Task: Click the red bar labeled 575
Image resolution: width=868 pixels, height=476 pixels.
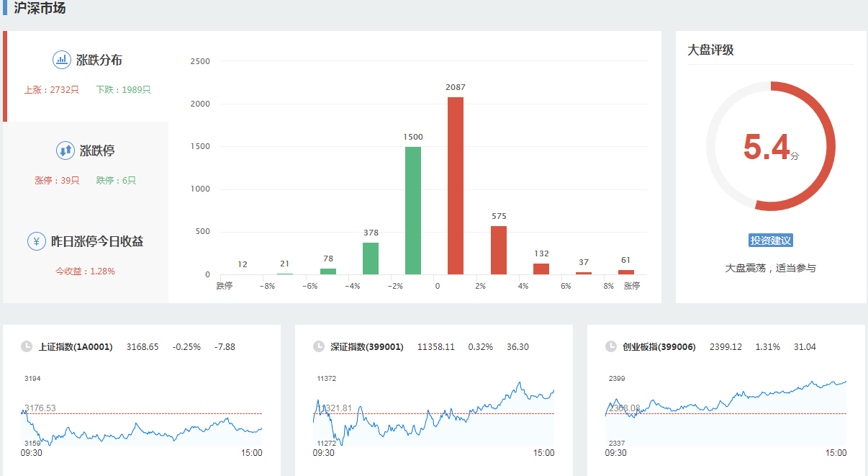Action: [x=498, y=250]
